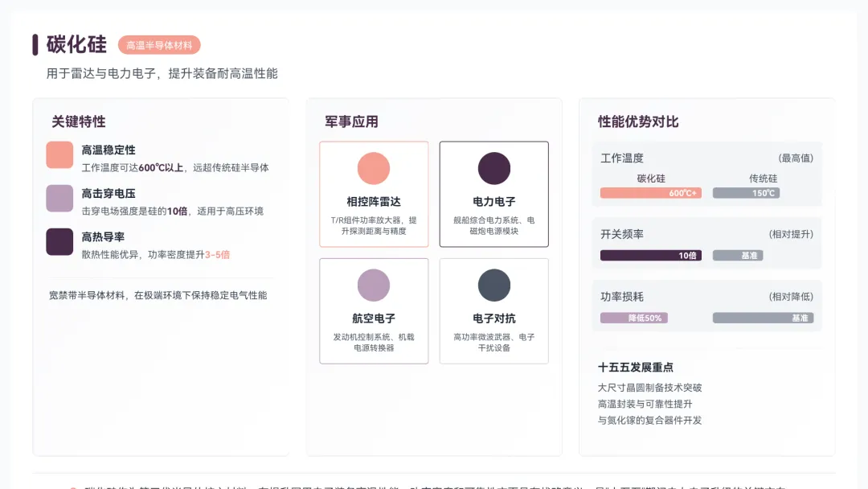
Task: Click the 150°C gray temperature bar
Action: 746,193
